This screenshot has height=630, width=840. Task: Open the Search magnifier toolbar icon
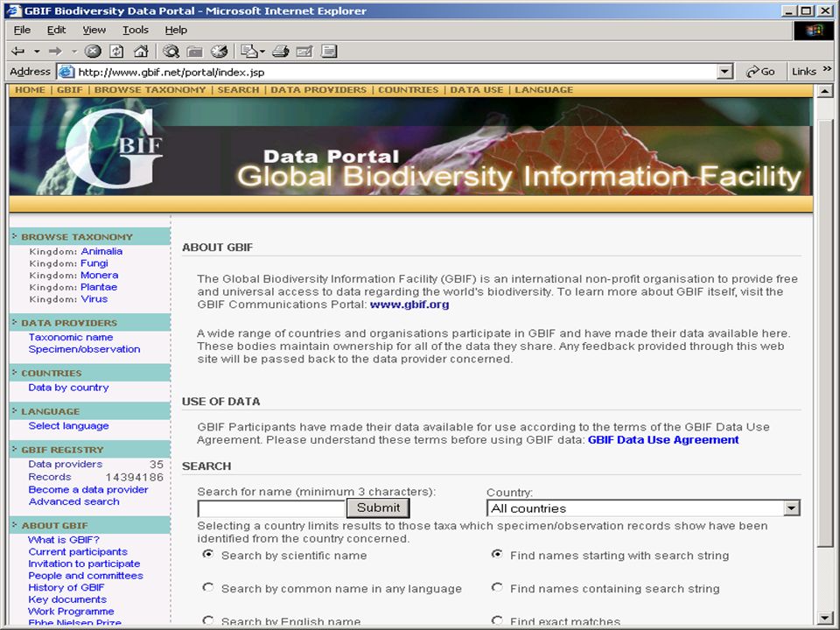171,52
